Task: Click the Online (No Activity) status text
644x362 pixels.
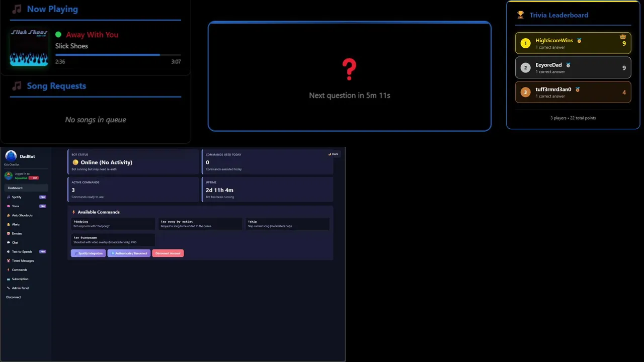Action: [x=107, y=162]
